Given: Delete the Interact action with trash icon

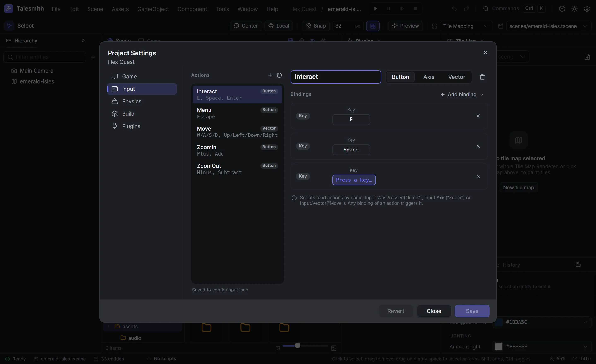Looking at the screenshot, I should click(482, 77).
